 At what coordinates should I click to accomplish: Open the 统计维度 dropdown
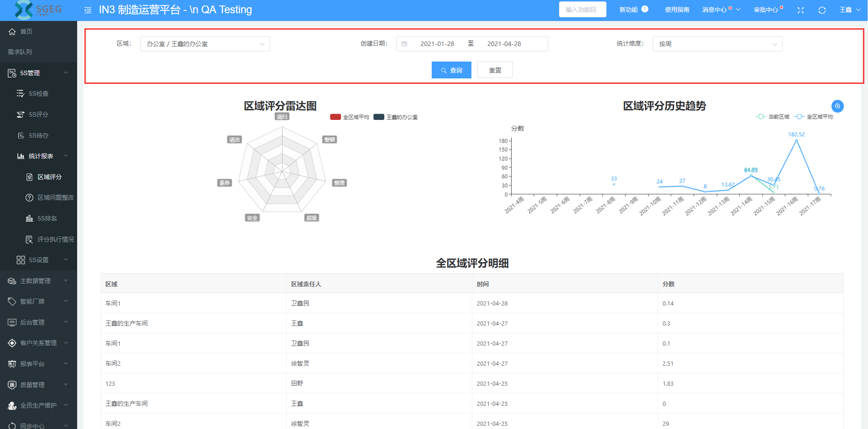[x=717, y=44]
